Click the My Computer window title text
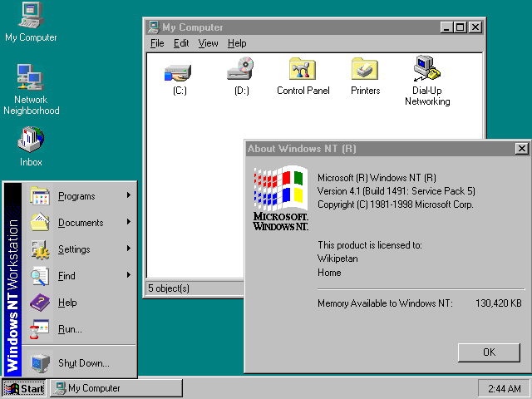 (x=192, y=27)
